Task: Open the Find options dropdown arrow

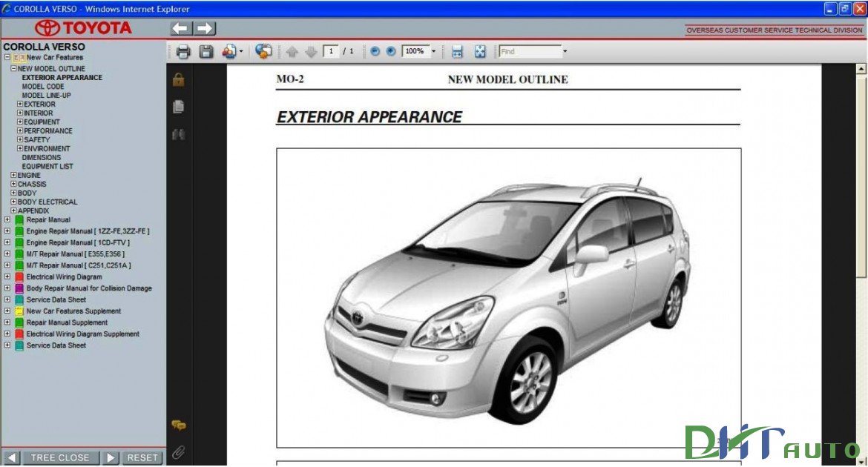Action: [565, 51]
